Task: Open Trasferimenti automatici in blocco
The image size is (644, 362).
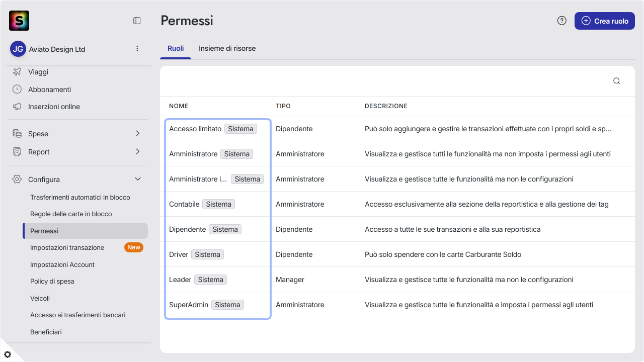Action: [80, 197]
